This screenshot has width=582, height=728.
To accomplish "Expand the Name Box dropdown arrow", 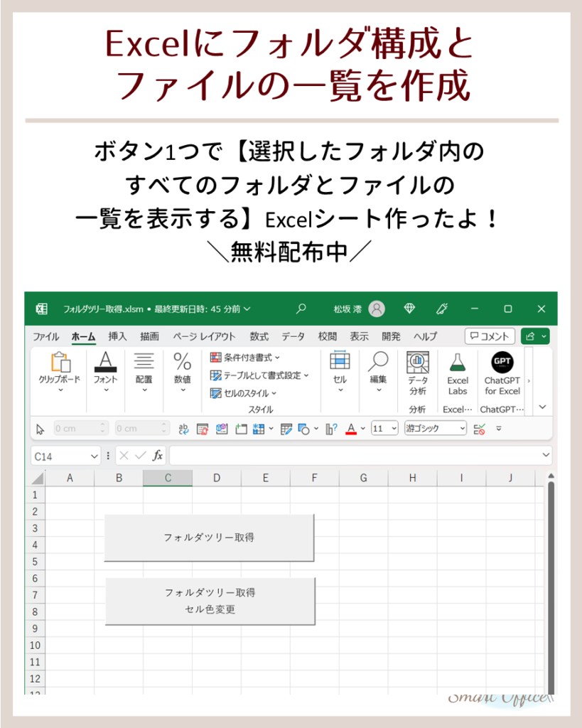I will click(95, 456).
